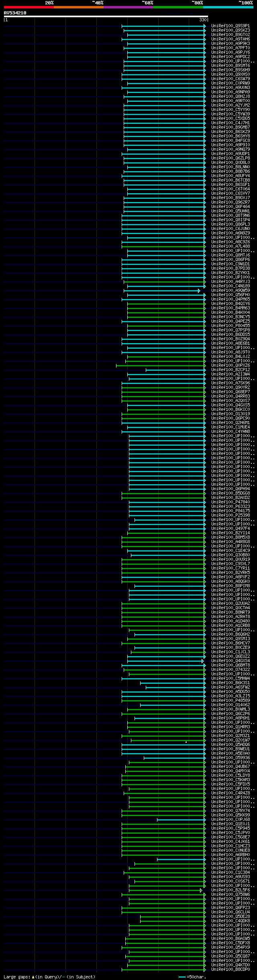Image resolution: width=257 pixels, height=980 pixels.
Task: Click the orange ~40% identity legend bar
Action: coord(78,7)
